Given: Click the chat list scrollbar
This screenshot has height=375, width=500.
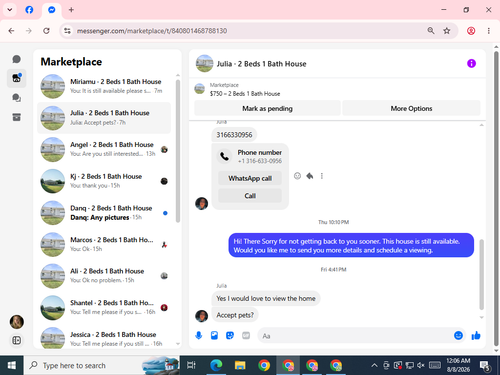Looking at the screenshot, I should [178, 151].
